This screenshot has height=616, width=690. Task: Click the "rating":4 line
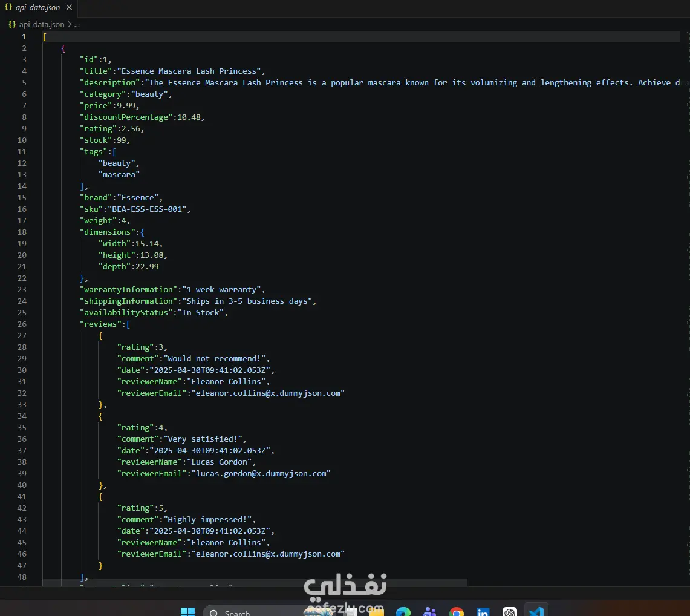(142, 428)
